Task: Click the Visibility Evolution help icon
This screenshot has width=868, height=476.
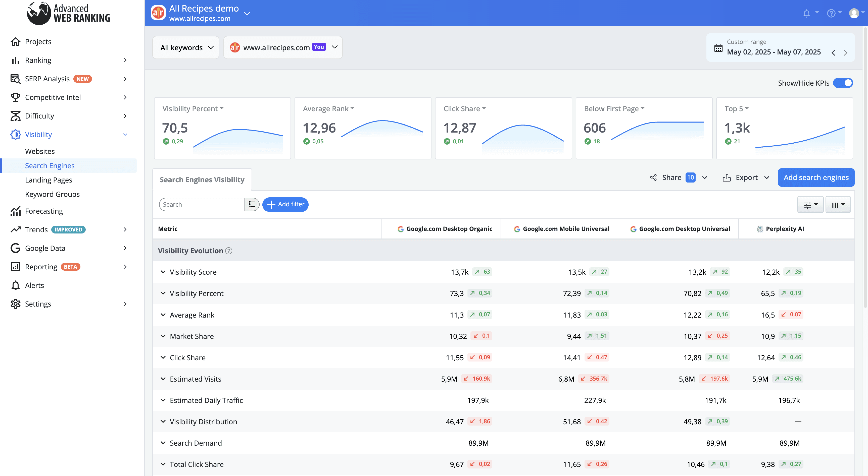Action: point(229,251)
